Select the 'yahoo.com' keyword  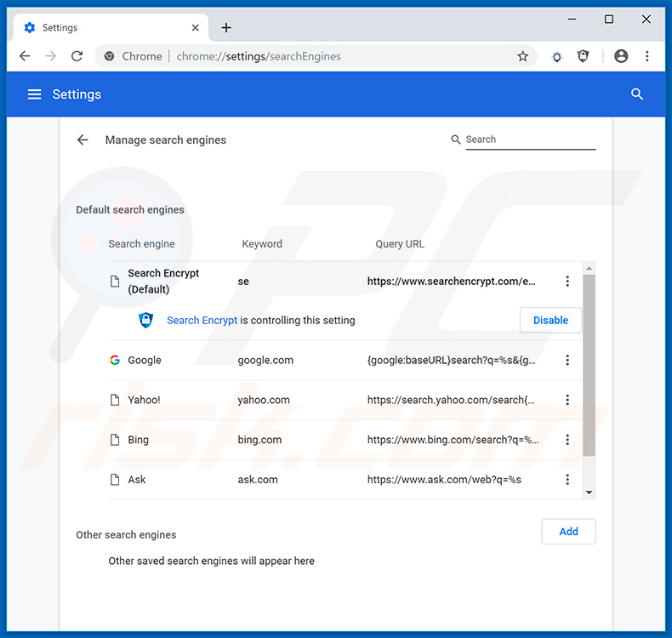click(x=264, y=400)
